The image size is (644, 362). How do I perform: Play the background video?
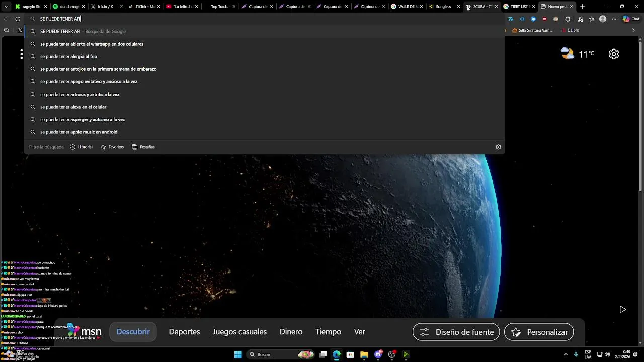[x=622, y=309]
